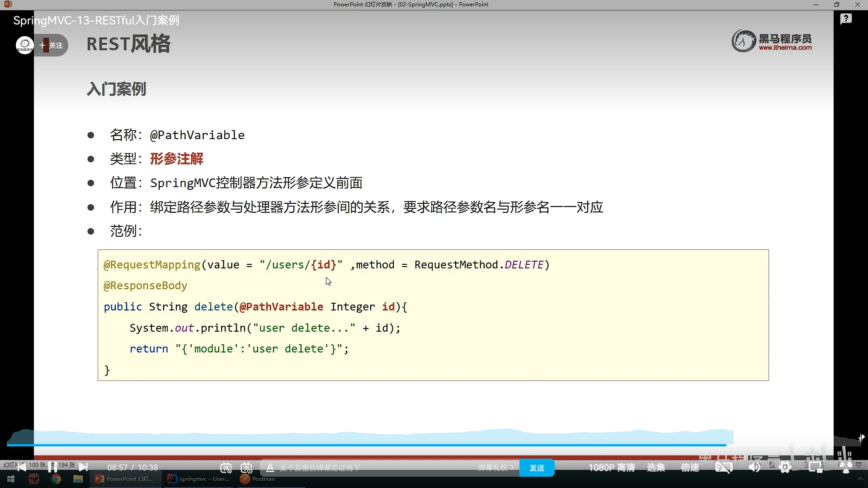This screenshot has width=868, height=488.
Task: Open danmaku display settings icon
Action: pyautogui.click(x=246, y=468)
